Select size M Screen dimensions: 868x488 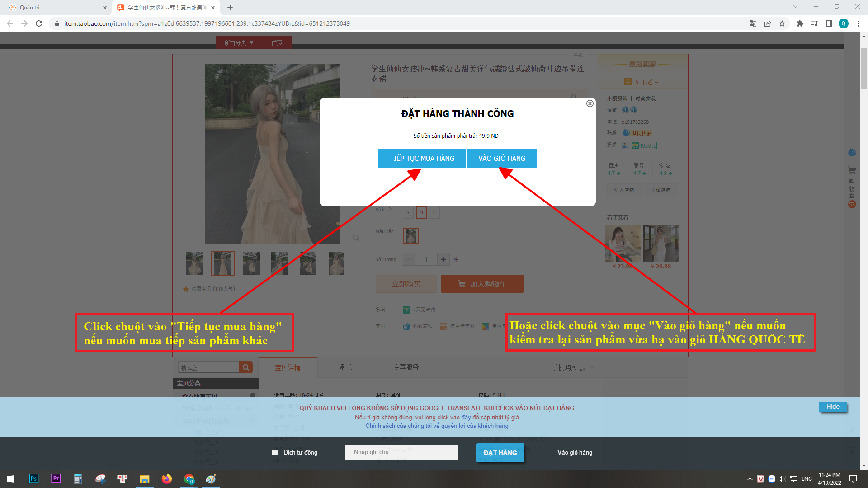pyautogui.click(x=421, y=212)
